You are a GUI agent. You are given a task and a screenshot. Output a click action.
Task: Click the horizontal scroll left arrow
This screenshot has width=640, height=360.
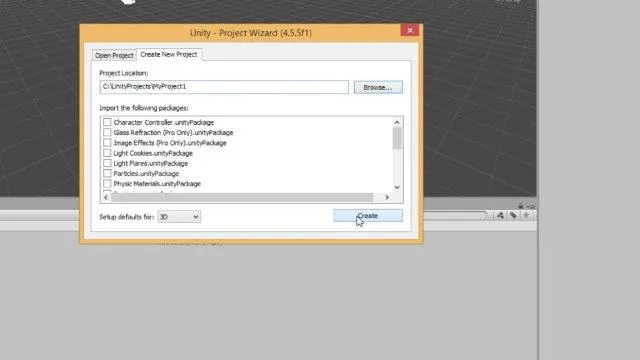click(x=106, y=198)
